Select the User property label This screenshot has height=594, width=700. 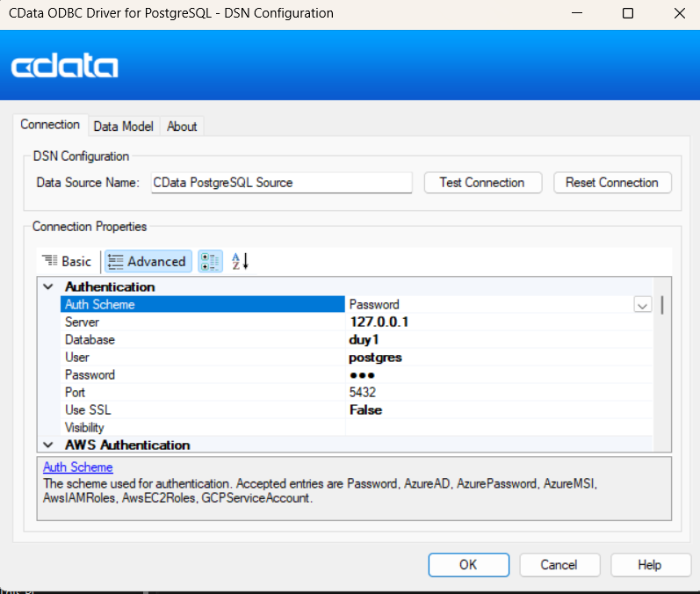coord(76,358)
